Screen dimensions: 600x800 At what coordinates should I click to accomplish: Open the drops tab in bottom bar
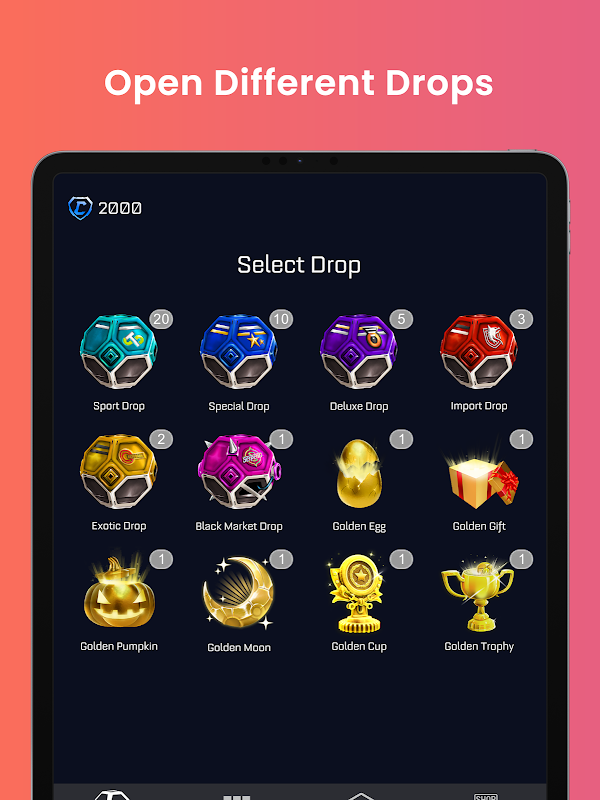tap(113, 795)
